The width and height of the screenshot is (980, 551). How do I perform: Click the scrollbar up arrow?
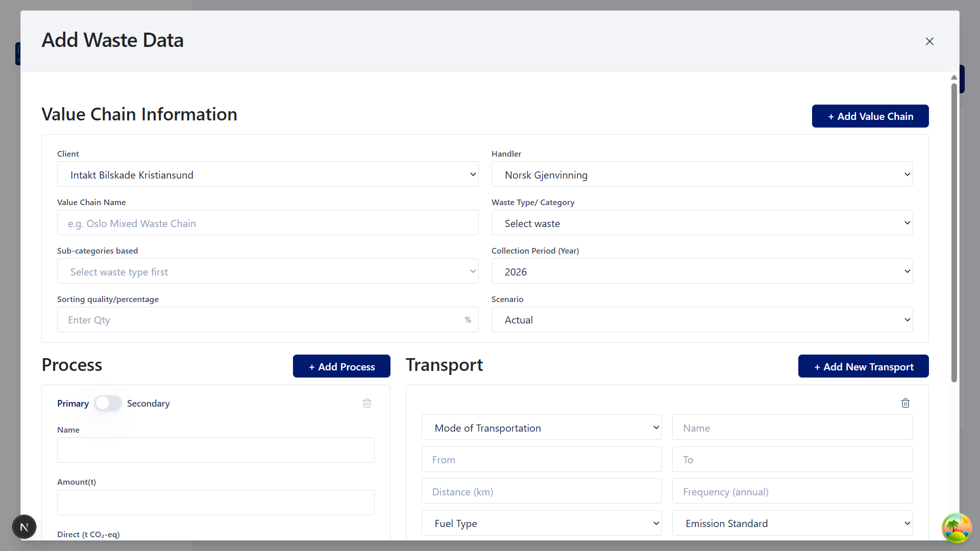click(x=954, y=78)
